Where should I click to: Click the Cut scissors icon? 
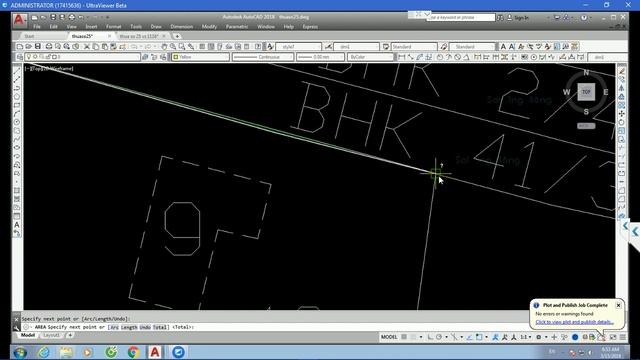[87, 47]
